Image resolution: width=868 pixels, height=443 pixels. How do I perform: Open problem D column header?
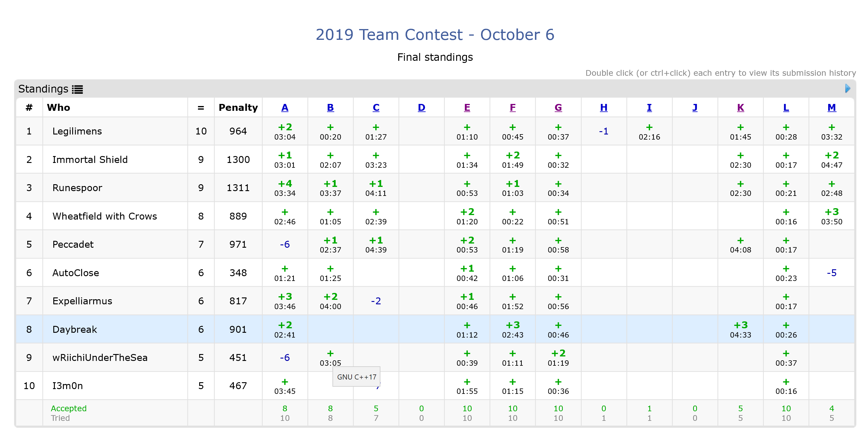pyautogui.click(x=421, y=108)
